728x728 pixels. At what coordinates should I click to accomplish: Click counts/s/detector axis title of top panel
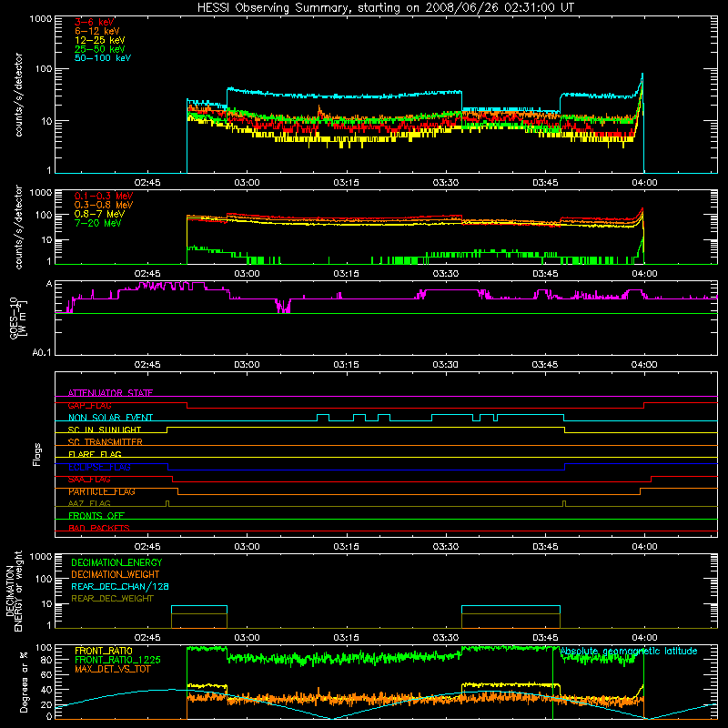(x=18, y=95)
